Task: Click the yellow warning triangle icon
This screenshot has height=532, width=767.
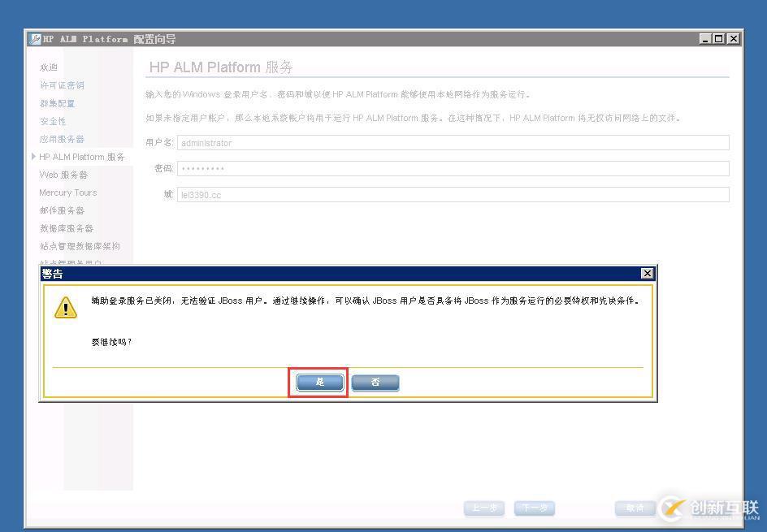Action: (x=65, y=308)
